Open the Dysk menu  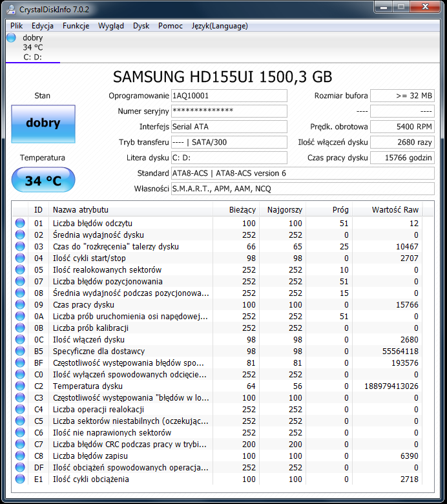coord(141,26)
